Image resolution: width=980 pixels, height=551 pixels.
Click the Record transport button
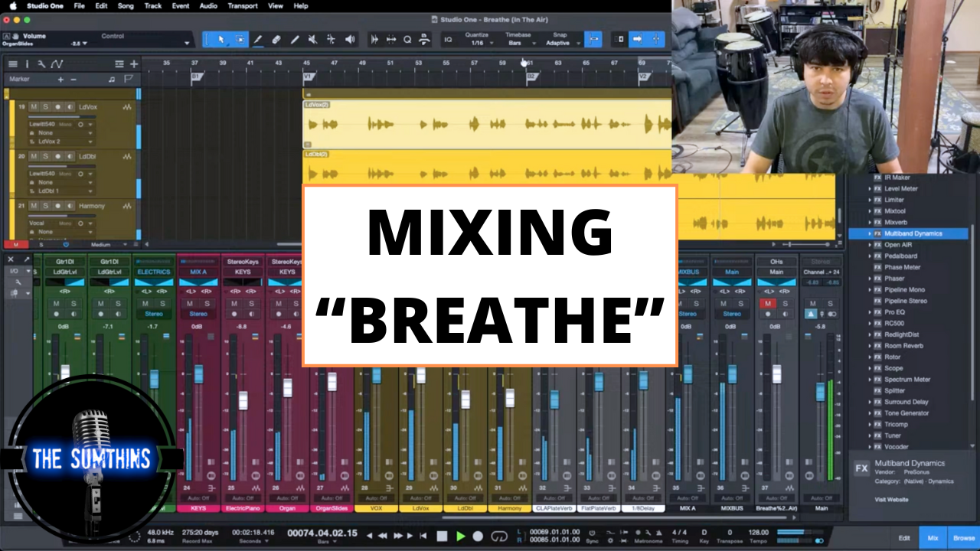(479, 536)
